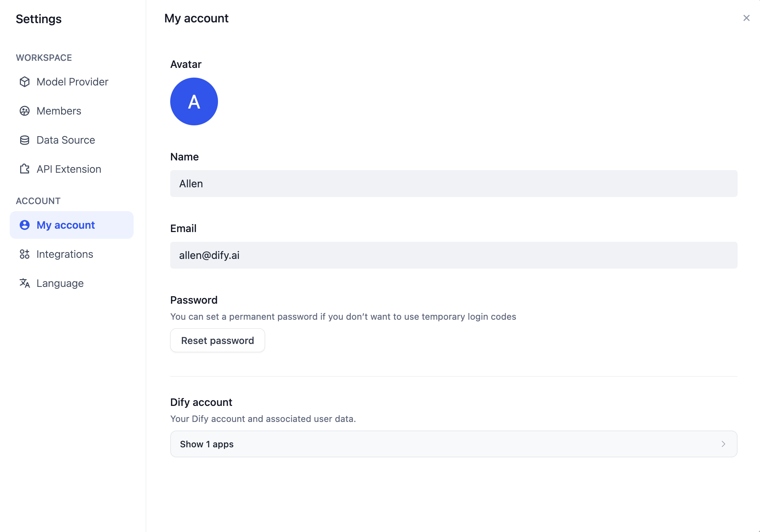Viewport: 760px width, 532px height.
Task: Open the Model Provider settings section
Action: (x=72, y=82)
